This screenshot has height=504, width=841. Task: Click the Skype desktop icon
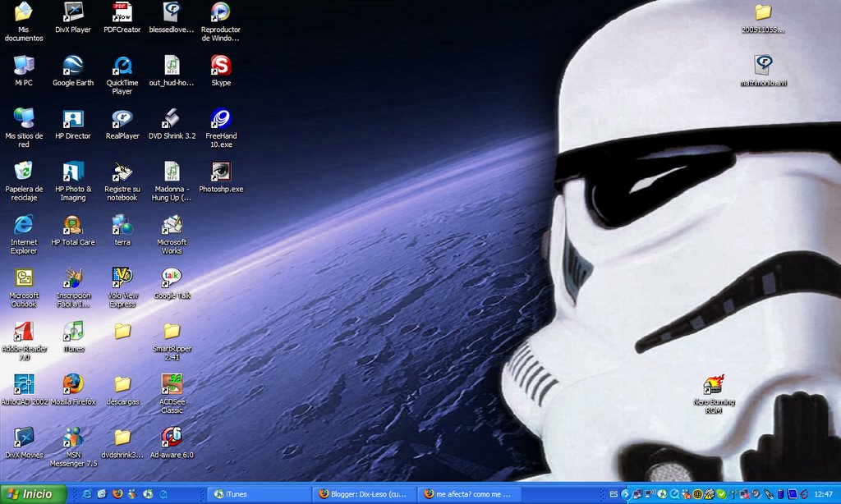tap(220, 66)
